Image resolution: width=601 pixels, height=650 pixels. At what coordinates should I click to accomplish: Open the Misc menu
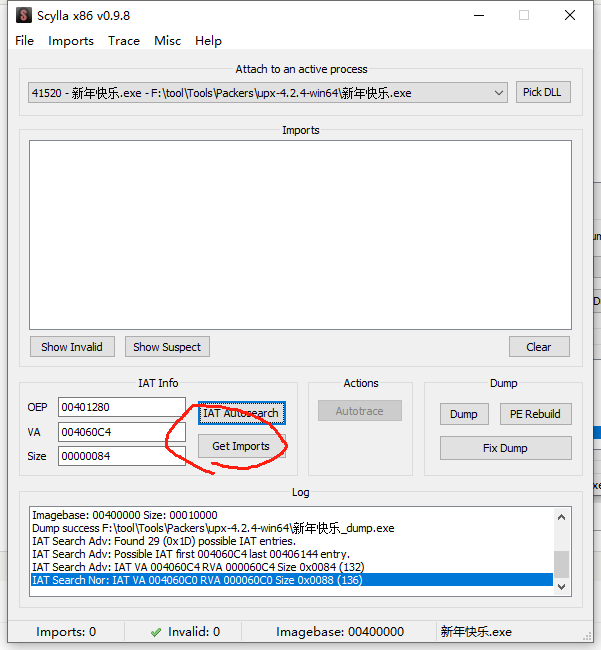pyautogui.click(x=167, y=41)
